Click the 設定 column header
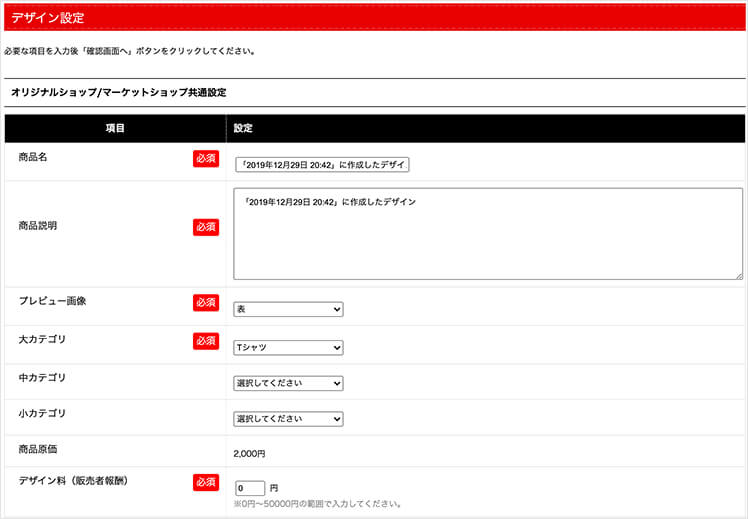 coord(243,129)
